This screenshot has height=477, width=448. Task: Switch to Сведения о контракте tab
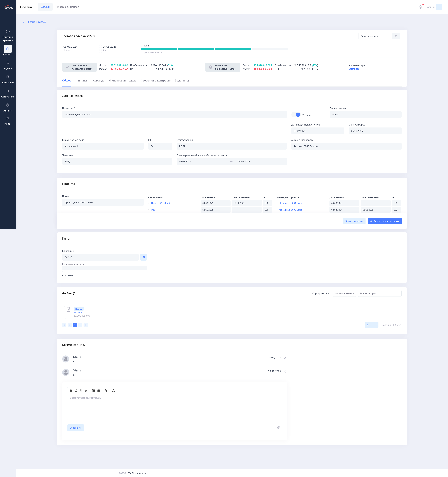click(156, 81)
